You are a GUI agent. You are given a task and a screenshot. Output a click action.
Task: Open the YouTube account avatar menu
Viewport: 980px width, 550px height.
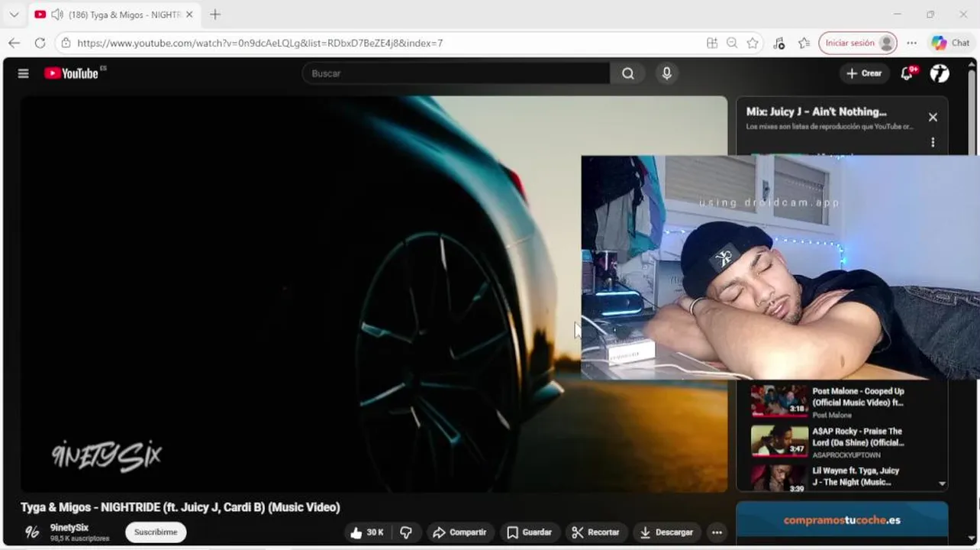[940, 73]
